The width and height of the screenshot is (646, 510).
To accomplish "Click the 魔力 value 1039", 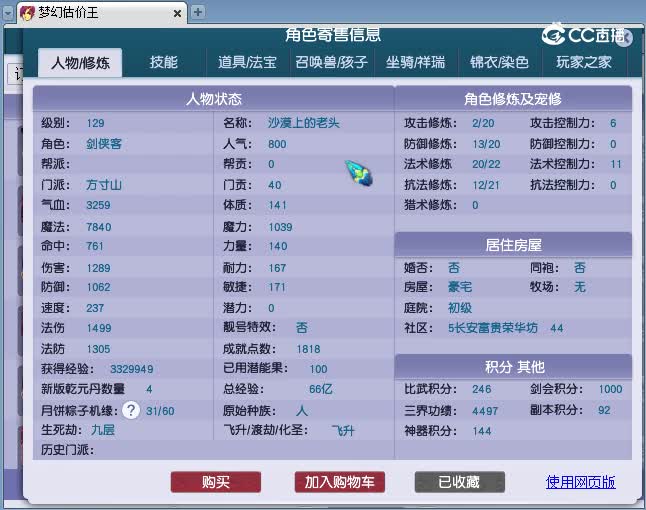I will 280,227.
